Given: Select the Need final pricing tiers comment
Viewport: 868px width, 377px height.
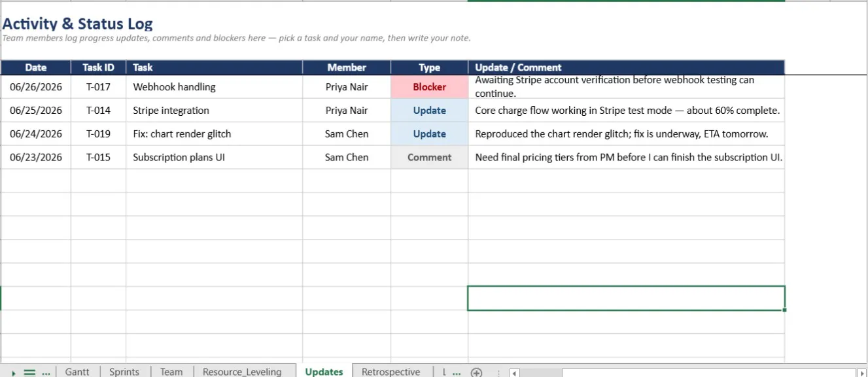Looking at the screenshot, I should (x=626, y=158).
